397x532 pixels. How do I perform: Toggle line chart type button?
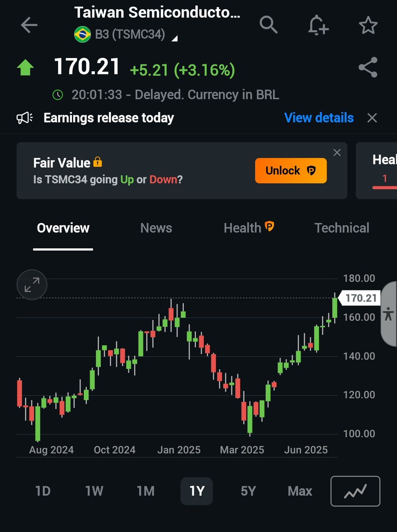coord(355,491)
